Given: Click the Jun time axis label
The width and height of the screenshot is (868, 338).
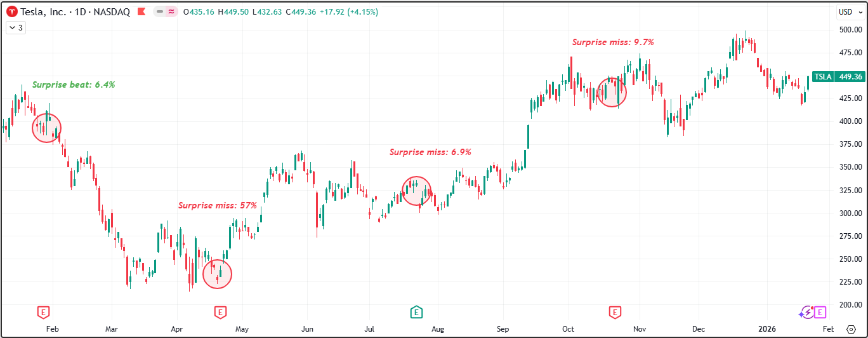Looking at the screenshot, I should click(306, 329).
